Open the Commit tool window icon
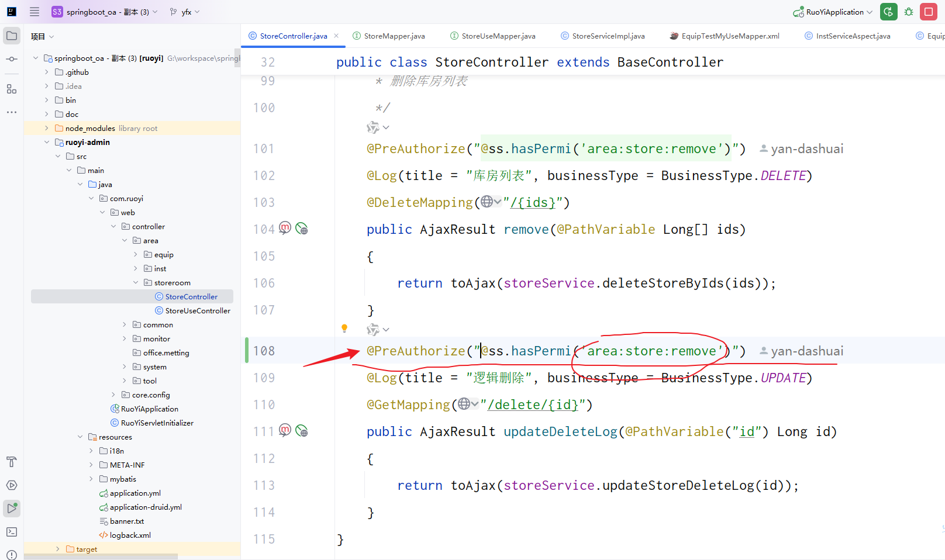 [12, 59]
